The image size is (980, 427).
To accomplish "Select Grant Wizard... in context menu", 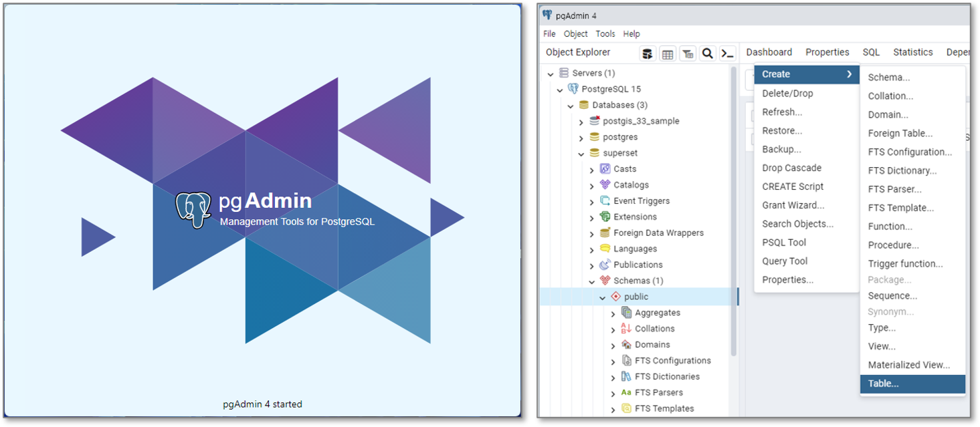I will click(x=806, y=205).
